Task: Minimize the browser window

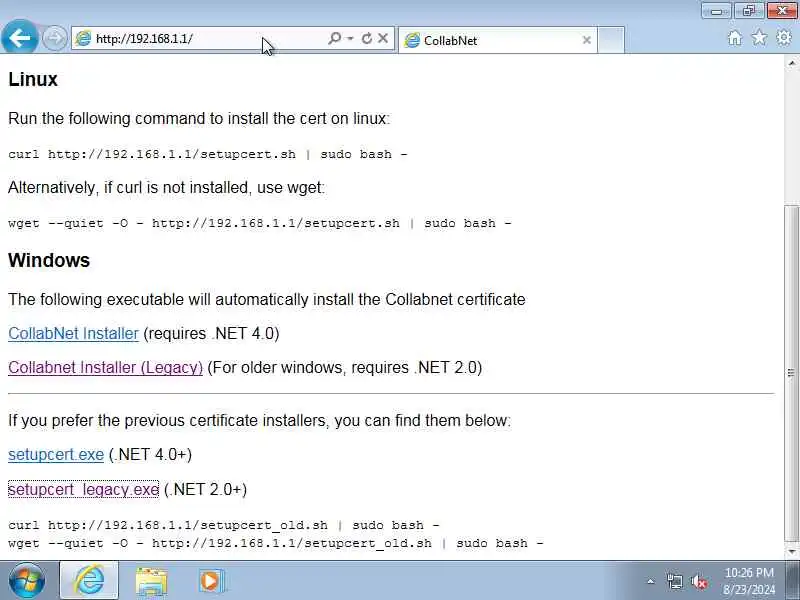Action: [x=716, y=10]
